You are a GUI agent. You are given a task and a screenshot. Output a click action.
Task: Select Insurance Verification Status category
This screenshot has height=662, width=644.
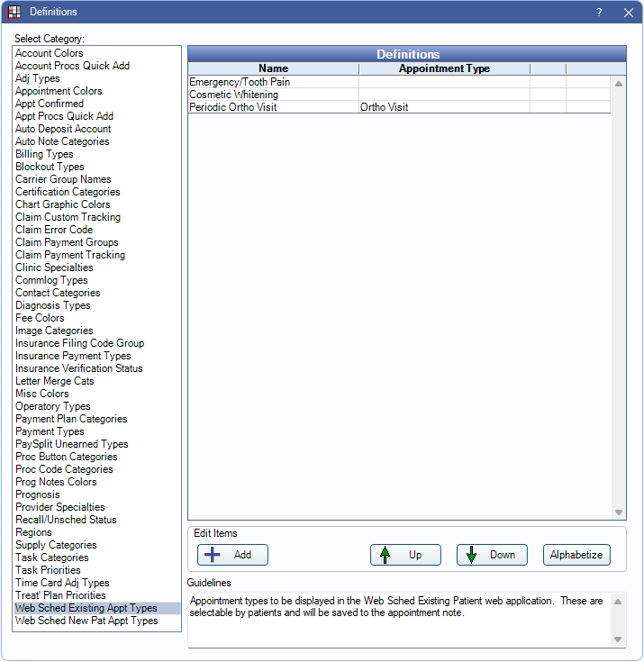79,368
